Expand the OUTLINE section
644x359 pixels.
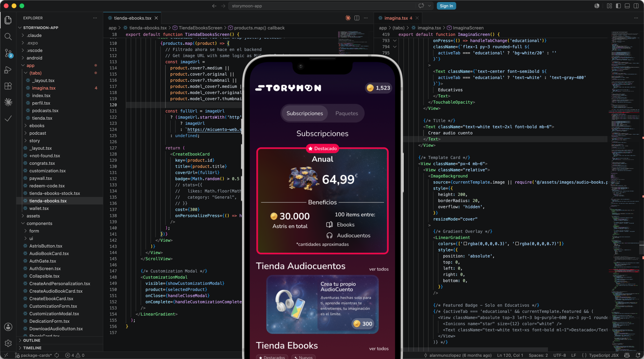(x=32, y=341)
